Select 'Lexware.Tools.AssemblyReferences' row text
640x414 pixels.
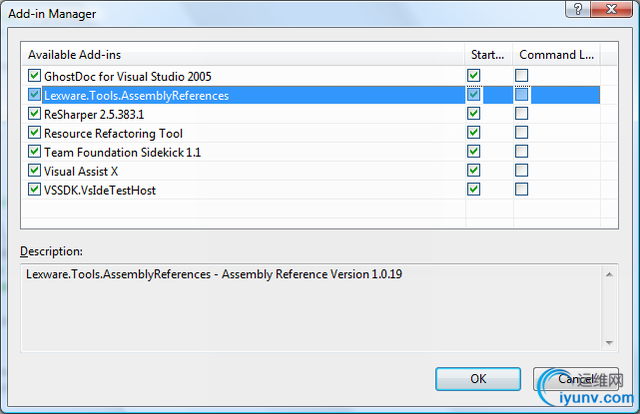coord(136,96)
